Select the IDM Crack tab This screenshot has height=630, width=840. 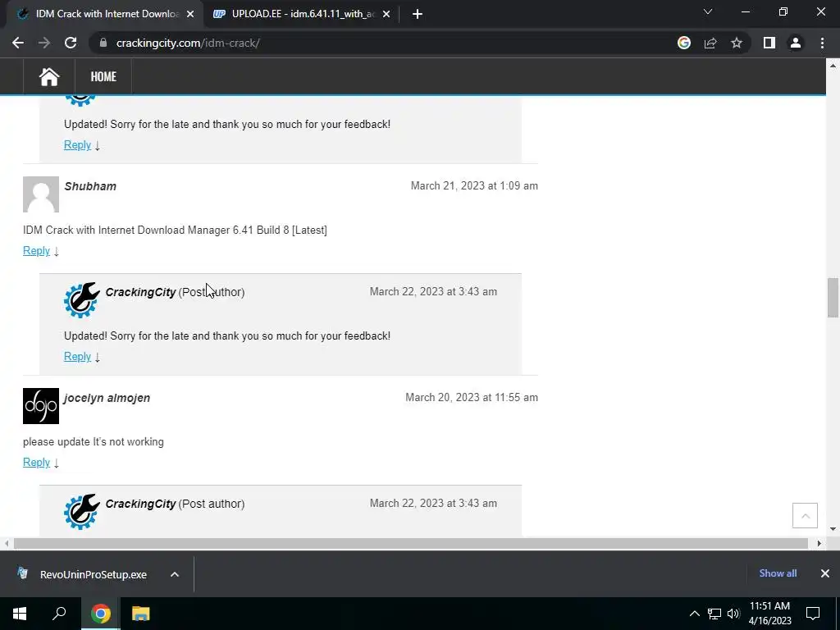(104, 14)
